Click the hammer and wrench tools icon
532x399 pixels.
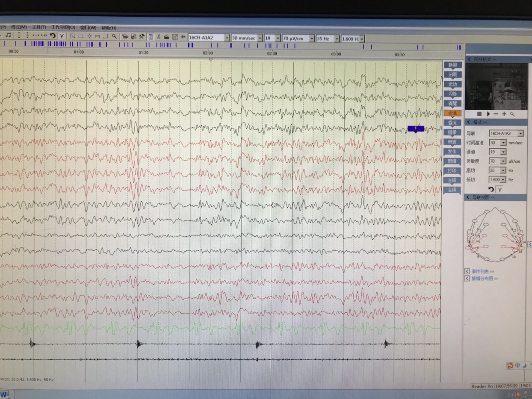[x=142, y=37]
